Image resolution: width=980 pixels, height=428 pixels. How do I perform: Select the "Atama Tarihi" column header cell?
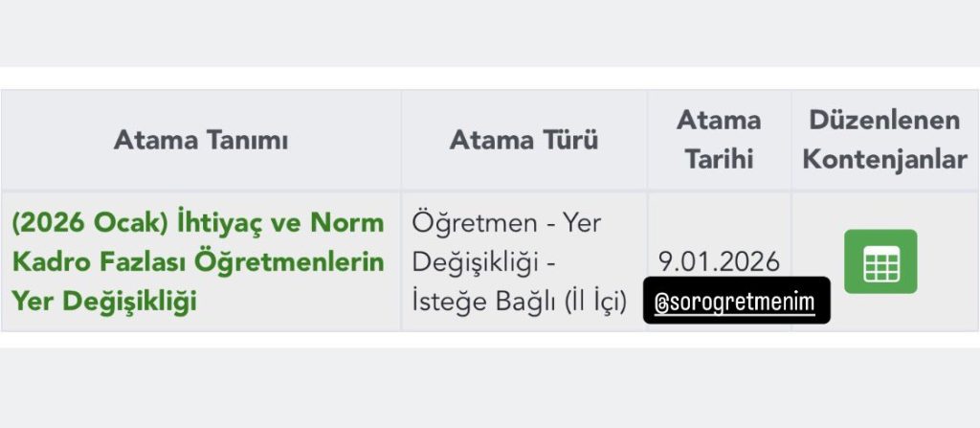tap(719, 140)
